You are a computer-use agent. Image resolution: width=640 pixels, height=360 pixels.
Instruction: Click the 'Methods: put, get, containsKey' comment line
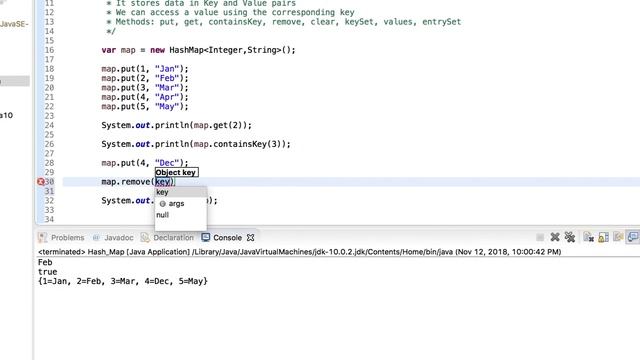(x=284, y=22)
